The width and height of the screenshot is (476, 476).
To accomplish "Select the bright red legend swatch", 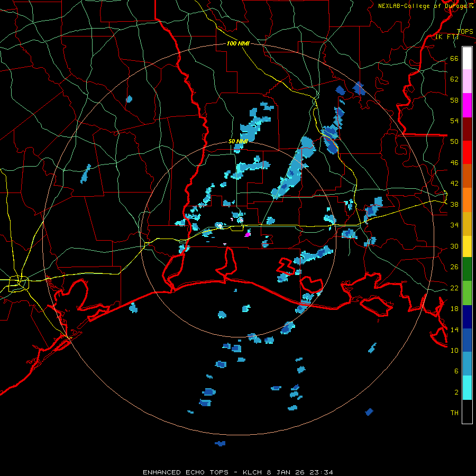I will (x=467, y=152).
